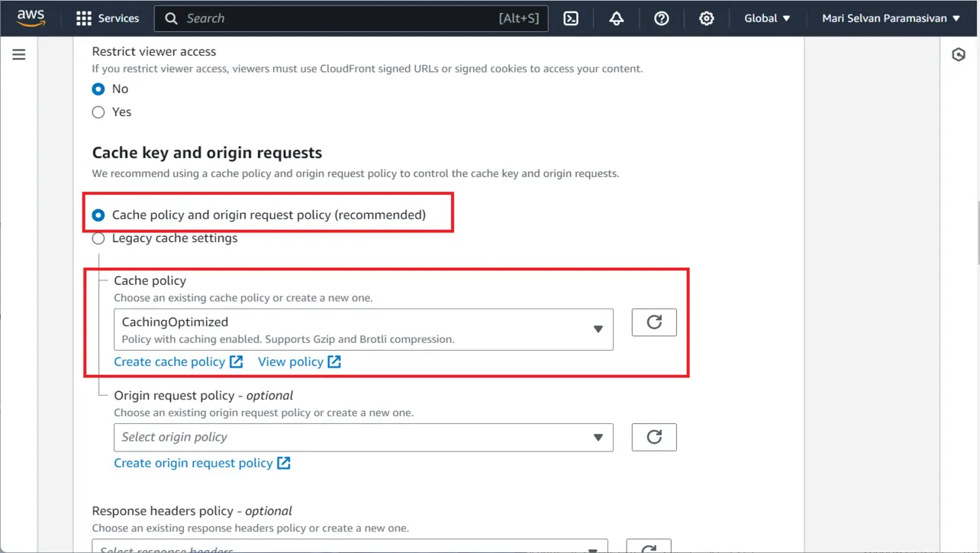Open the Global region selector
Viewport: 980px width, 553px height.
[x=767, y=18]
